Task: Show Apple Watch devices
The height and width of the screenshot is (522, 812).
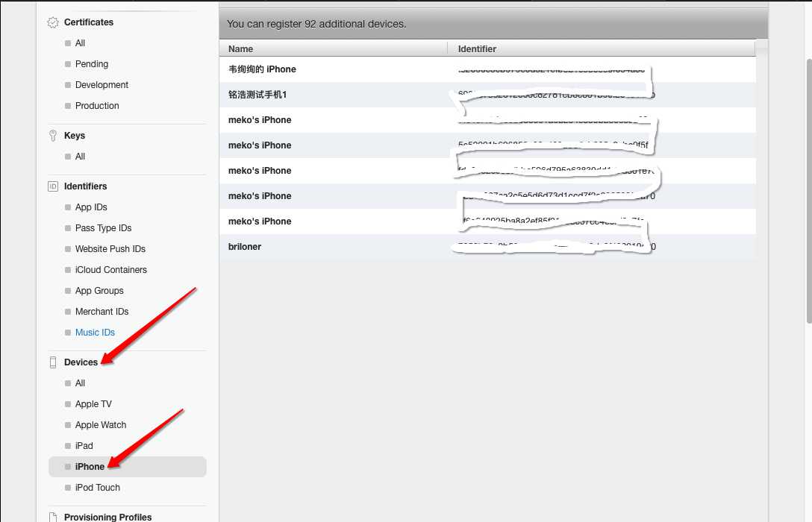Action: pos(101,425)
